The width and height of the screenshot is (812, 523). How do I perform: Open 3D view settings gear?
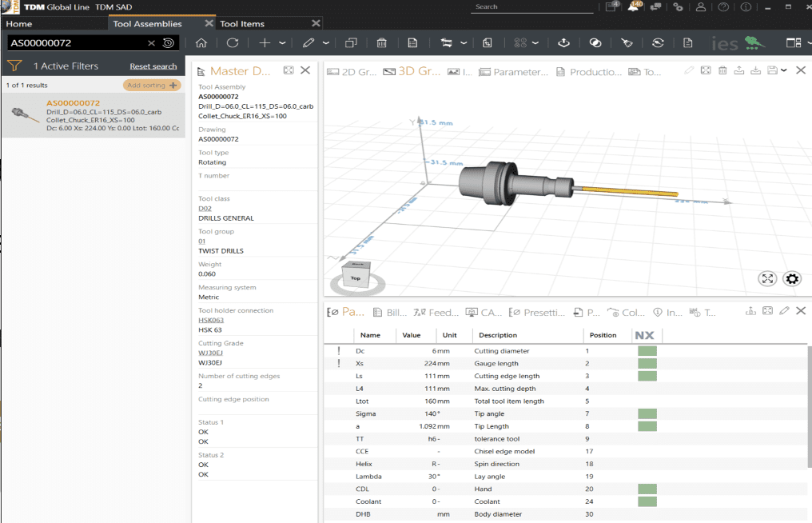792,279
